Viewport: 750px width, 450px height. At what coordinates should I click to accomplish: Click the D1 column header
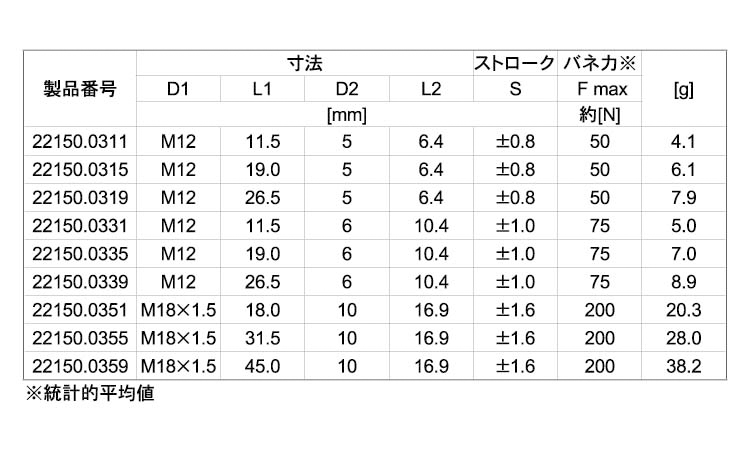pyautogui.click(x=178, y=89)
